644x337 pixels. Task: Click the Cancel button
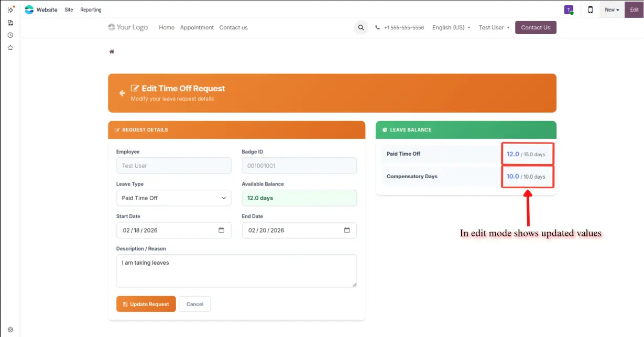tap(194, 304)
